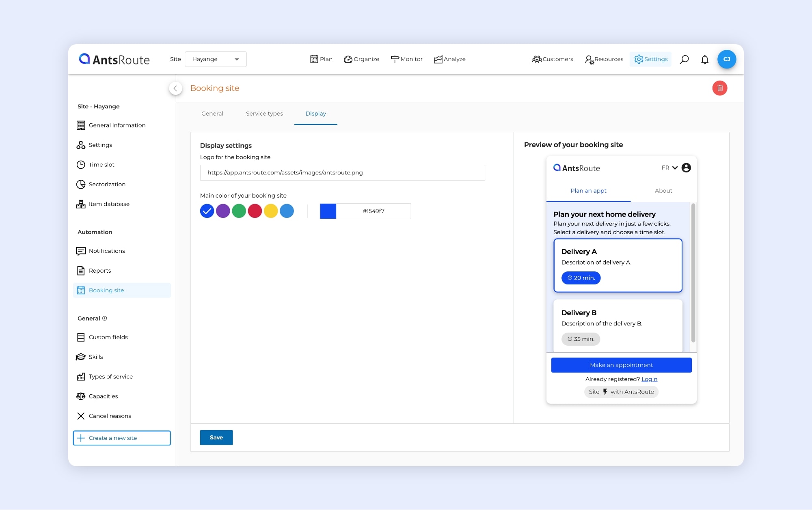Select the red color option
The height and width of the screenshot is (510, 812).
255,211
